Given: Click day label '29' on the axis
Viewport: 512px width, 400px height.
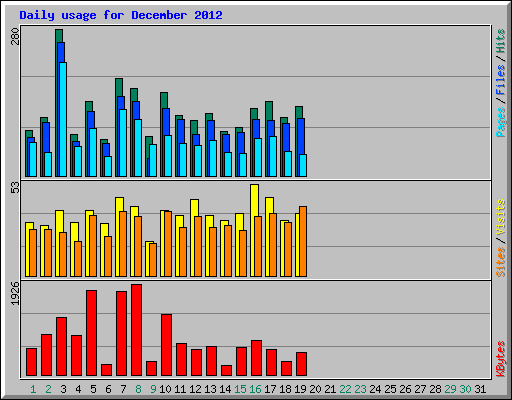Looking at the screenshot, I should (x=450, y=389).
